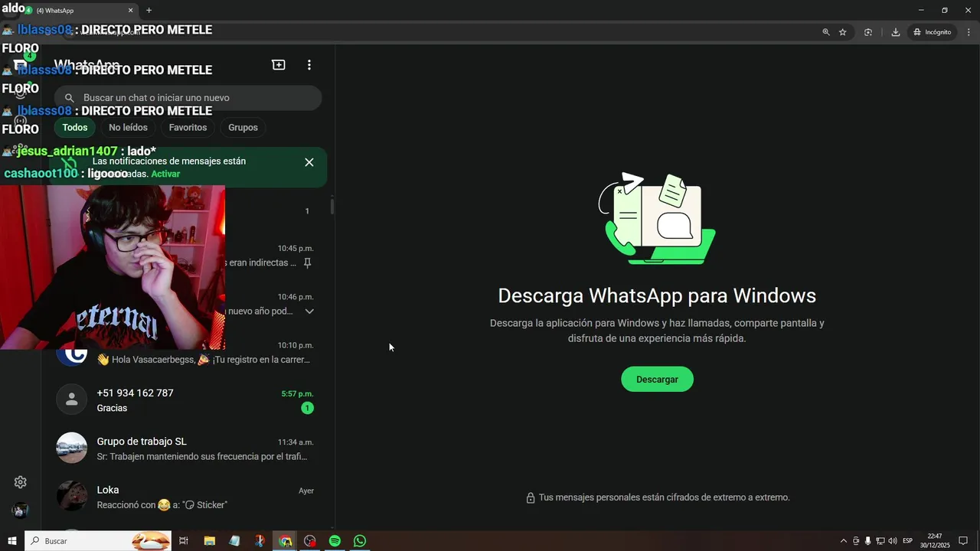This screenshot has width=980, height=551.
Task: Open the profile avatar in sidebar
Action: pyautogui.click(x=21, y=510)
